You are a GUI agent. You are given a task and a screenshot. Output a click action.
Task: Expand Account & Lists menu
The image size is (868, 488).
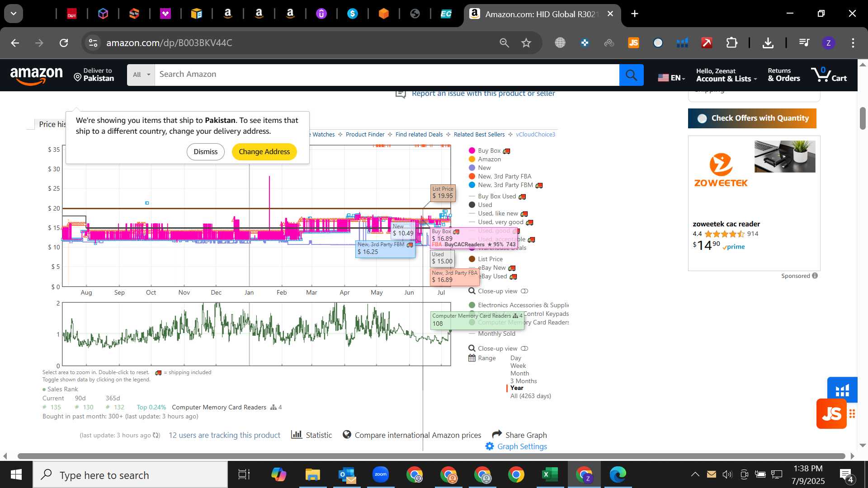726,75
